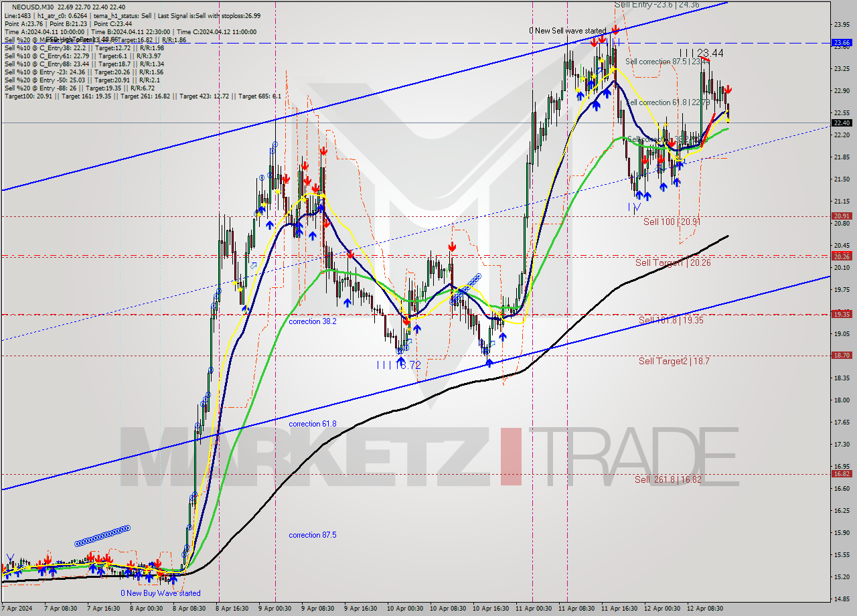Click the 'Target100: 20.91' targets info line
The image size is (857, 616).
[143, 96]
